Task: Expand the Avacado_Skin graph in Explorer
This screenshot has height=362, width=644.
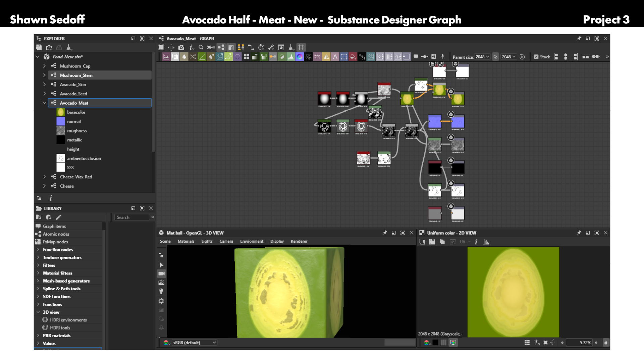Action: 44,84
